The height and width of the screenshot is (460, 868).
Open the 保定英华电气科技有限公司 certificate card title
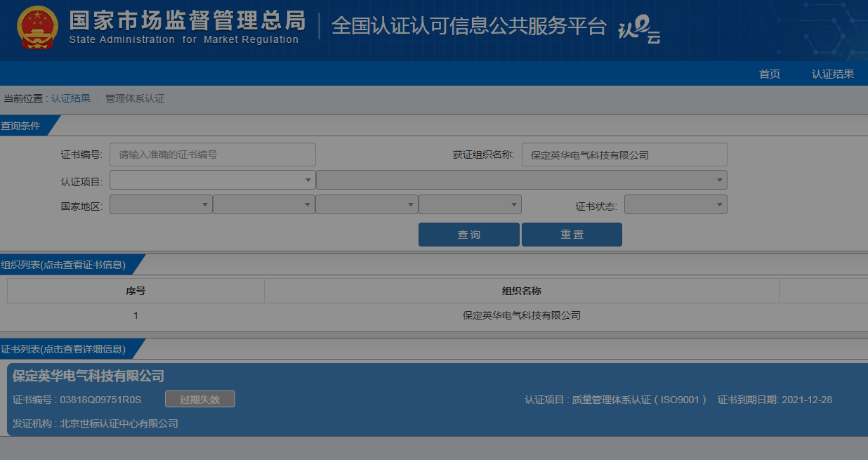tap(88, 376)
